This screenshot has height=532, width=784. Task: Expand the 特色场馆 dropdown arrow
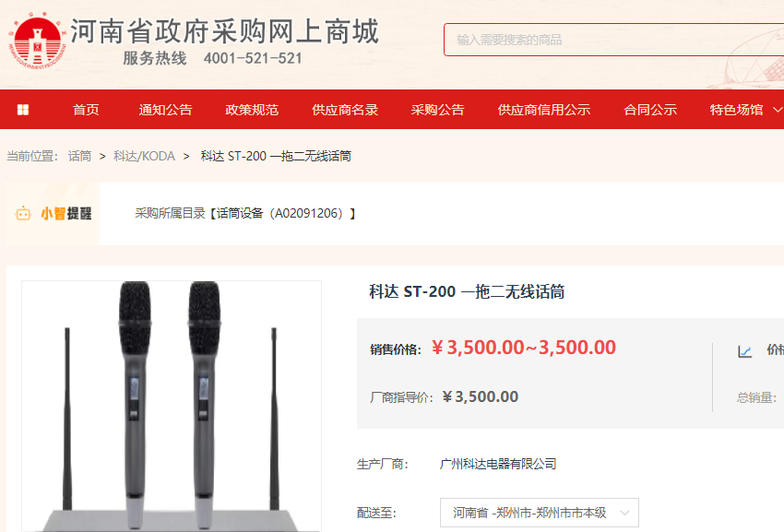coord(778,110)
